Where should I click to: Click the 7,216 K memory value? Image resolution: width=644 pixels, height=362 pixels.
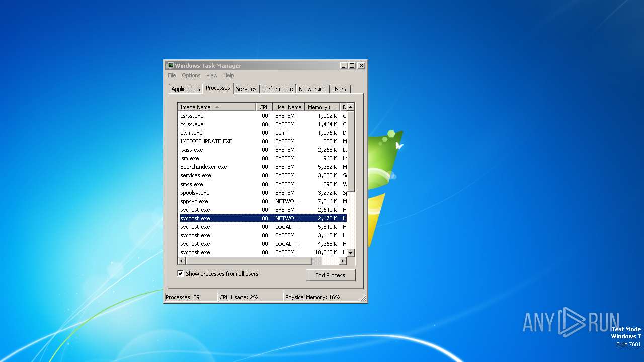click(328, 201)
